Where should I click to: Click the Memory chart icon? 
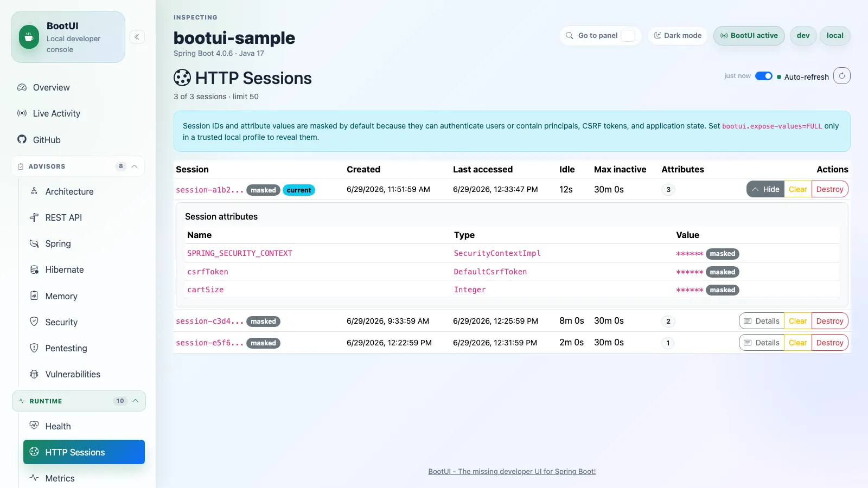click(x=34, y=296)
